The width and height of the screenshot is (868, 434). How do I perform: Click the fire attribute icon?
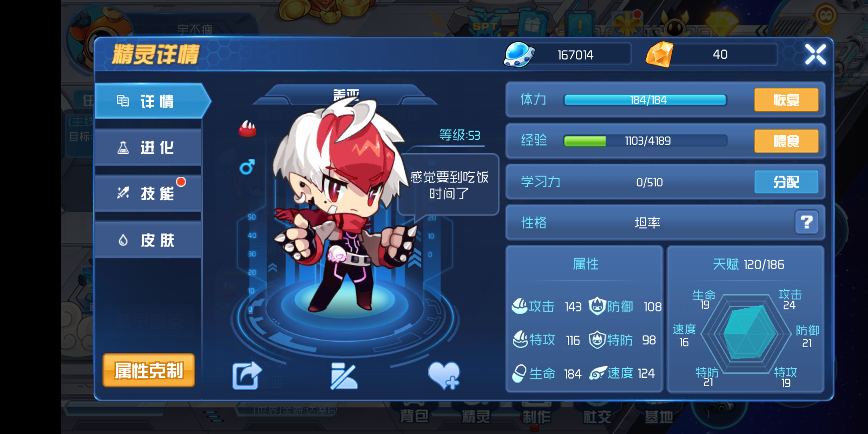[x=248, y=129]
